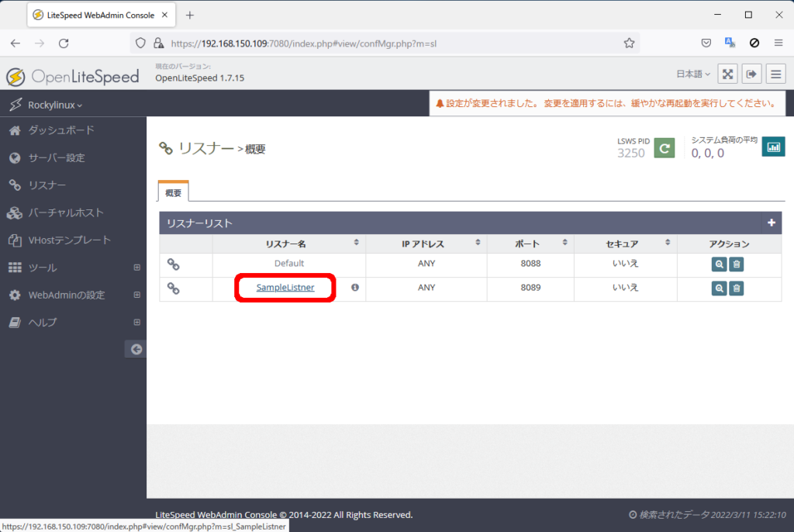Viewport: 794px width, 532px height.
Task: Click the logout icon in header
Action: [x=751, y=74]
